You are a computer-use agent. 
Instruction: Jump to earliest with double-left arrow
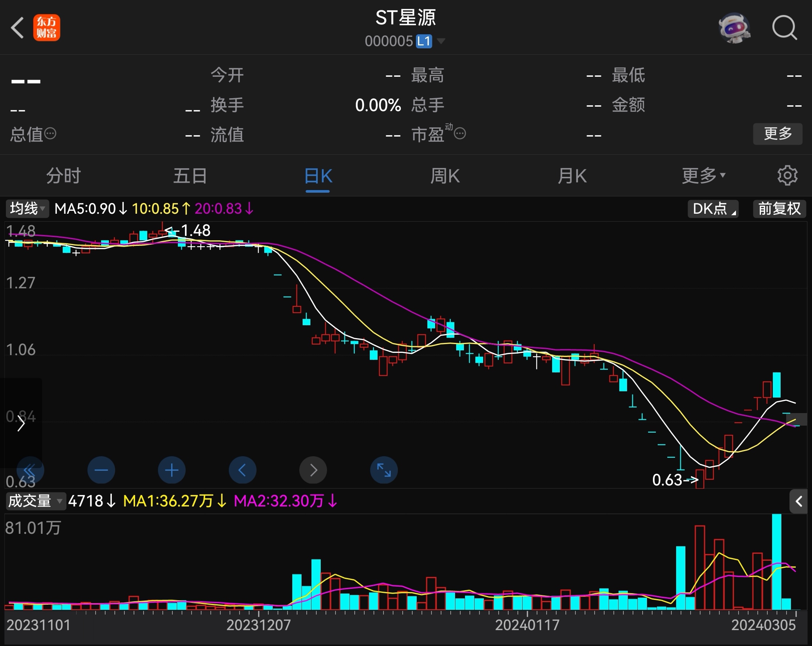coord(30,470)
